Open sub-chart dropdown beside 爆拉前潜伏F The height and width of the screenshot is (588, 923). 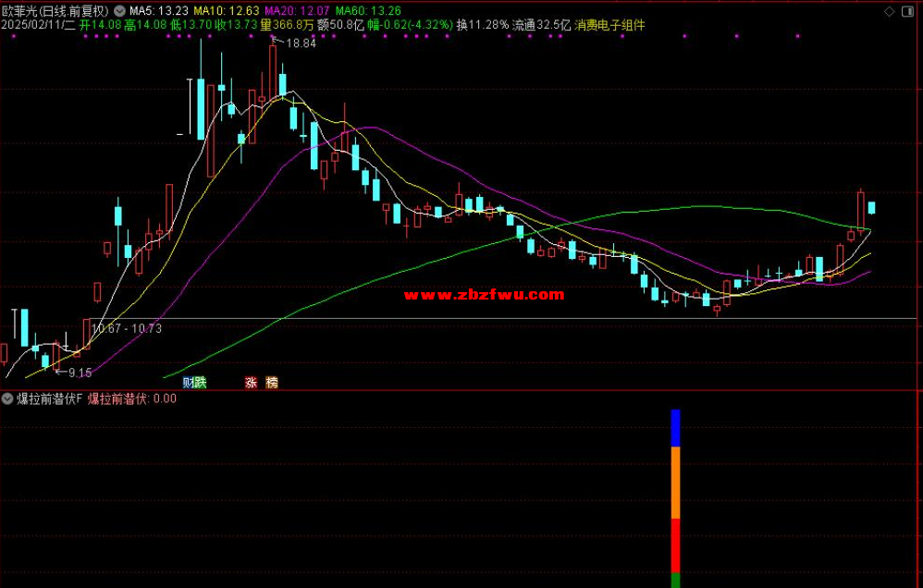7,398
